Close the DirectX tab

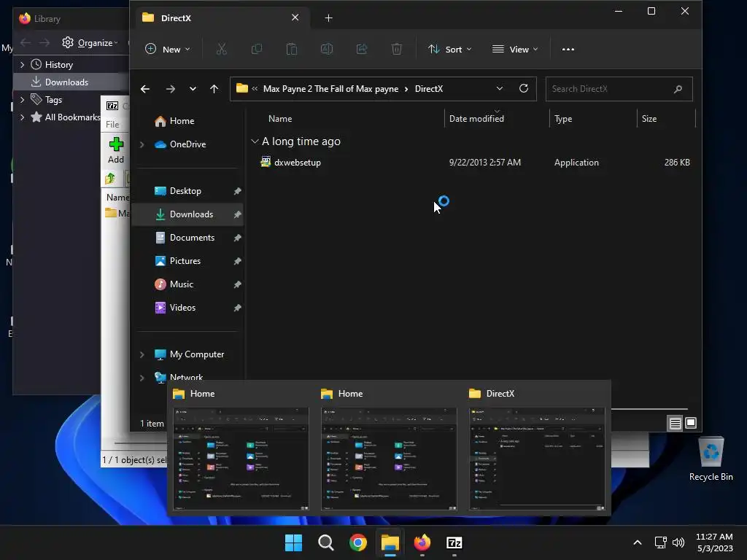[x=295, y=17]
